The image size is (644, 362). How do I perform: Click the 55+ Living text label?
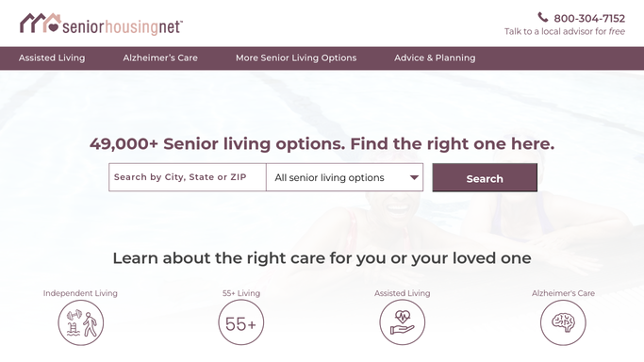point(241,293)
